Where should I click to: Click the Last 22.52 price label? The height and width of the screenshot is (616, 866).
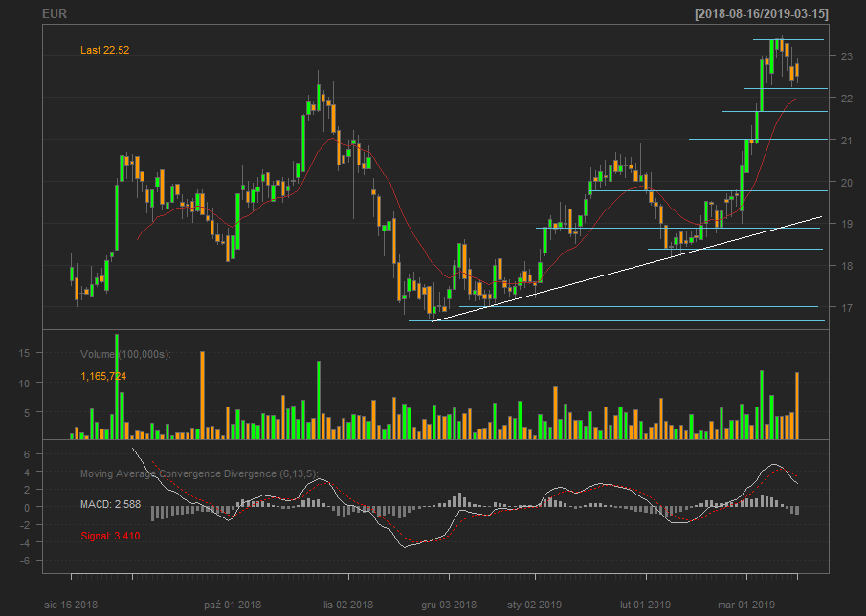pyautogui.click(x=105, y=50)
